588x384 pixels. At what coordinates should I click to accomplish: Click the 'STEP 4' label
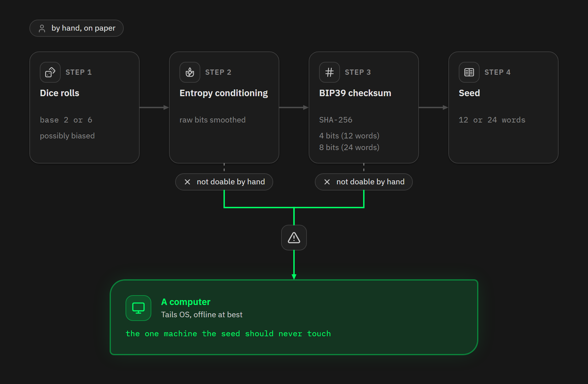498,72
